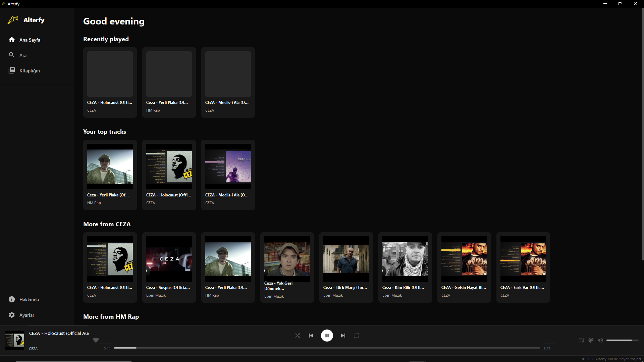Toggle shuffle playback
The image size is (644, 362).
coord(298,336)
